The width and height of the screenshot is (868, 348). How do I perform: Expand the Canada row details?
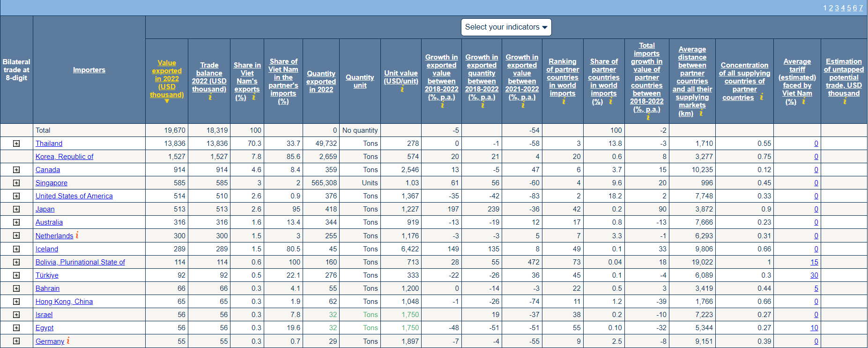[16, 170]
